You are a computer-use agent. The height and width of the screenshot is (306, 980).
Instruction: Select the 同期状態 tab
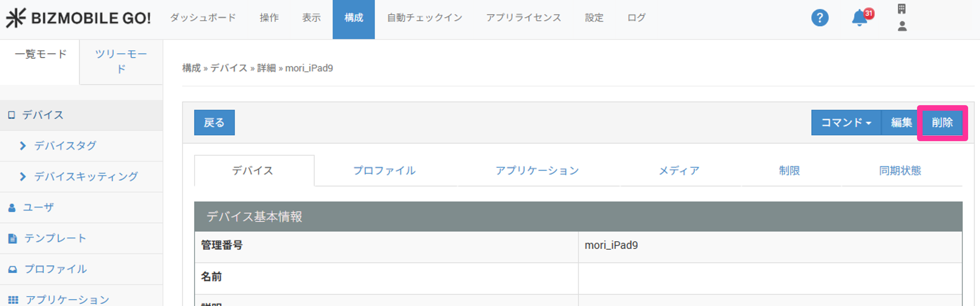[x=900, y=171]
